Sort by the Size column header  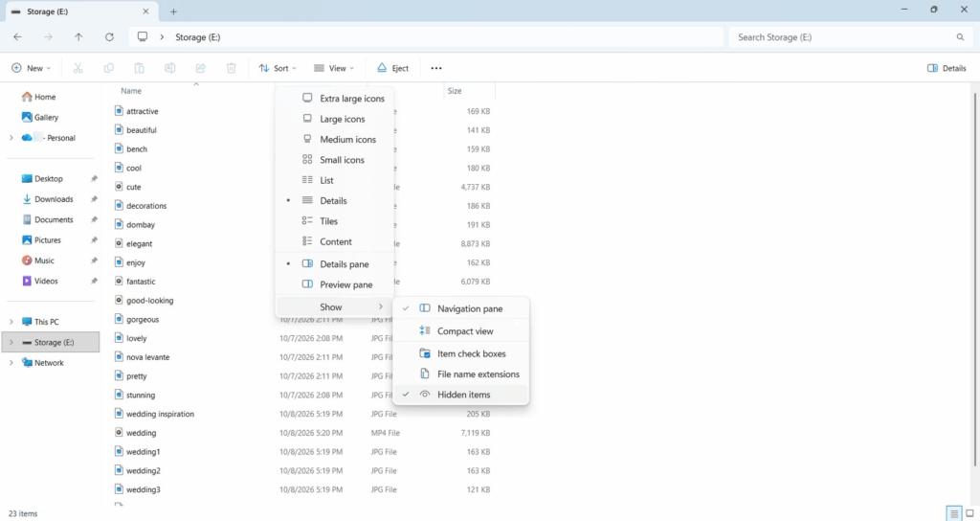pos(455,91)
